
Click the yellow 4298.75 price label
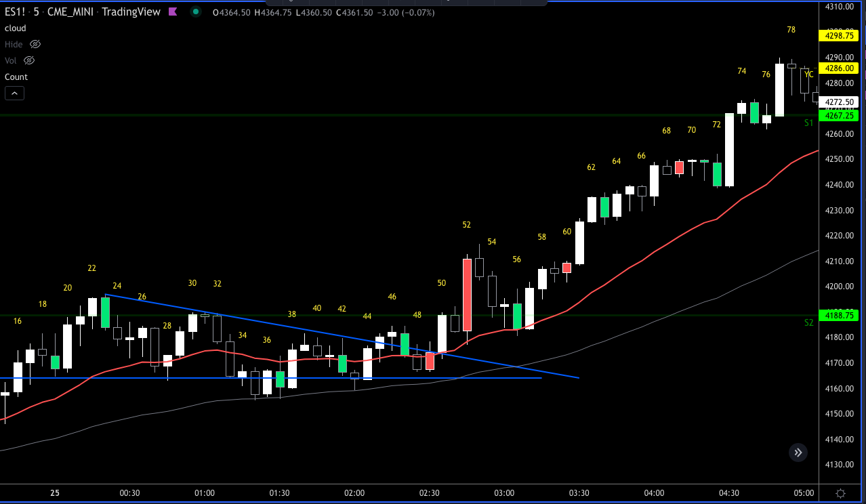coord(839,35)
